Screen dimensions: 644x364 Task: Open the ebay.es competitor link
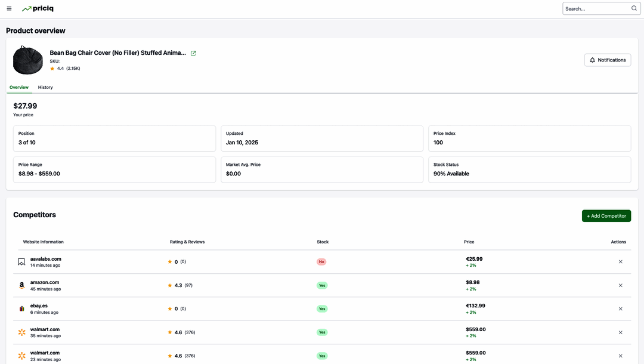[39, 306]
